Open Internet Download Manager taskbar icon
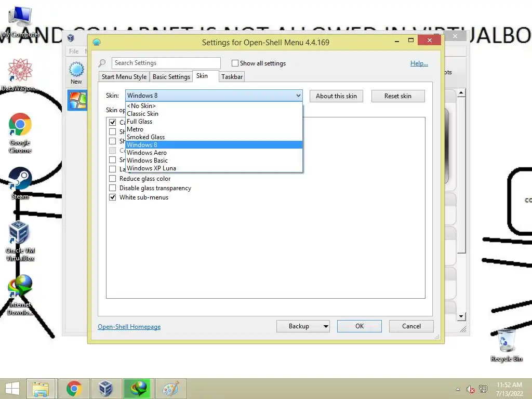Image resolution: width=532 pixels, height=399 pixels. pos(138,389)
